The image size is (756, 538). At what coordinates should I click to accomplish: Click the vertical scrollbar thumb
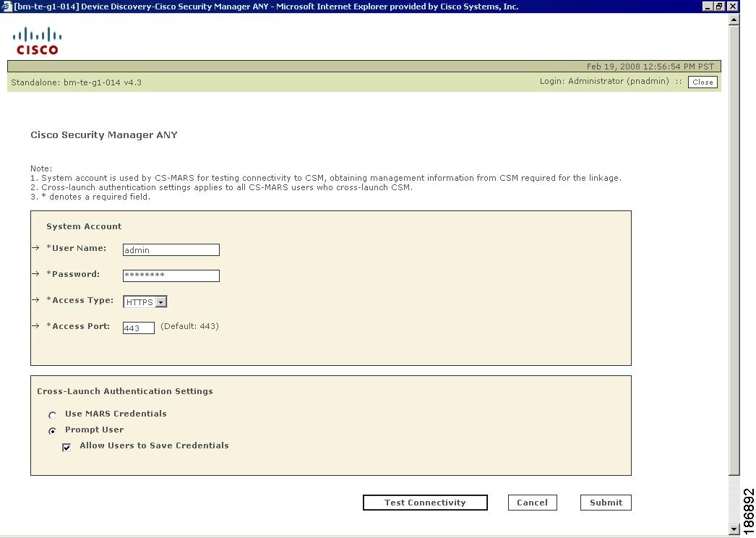click(734, 250)
